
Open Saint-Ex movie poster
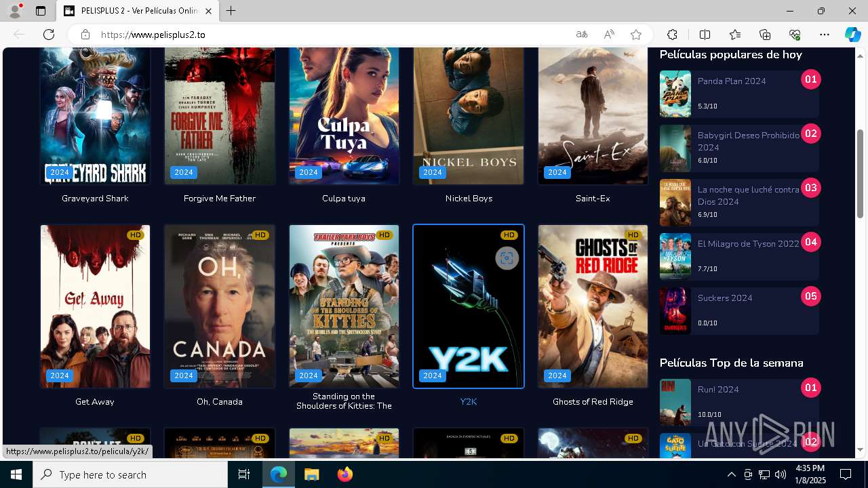pos(593,116)
